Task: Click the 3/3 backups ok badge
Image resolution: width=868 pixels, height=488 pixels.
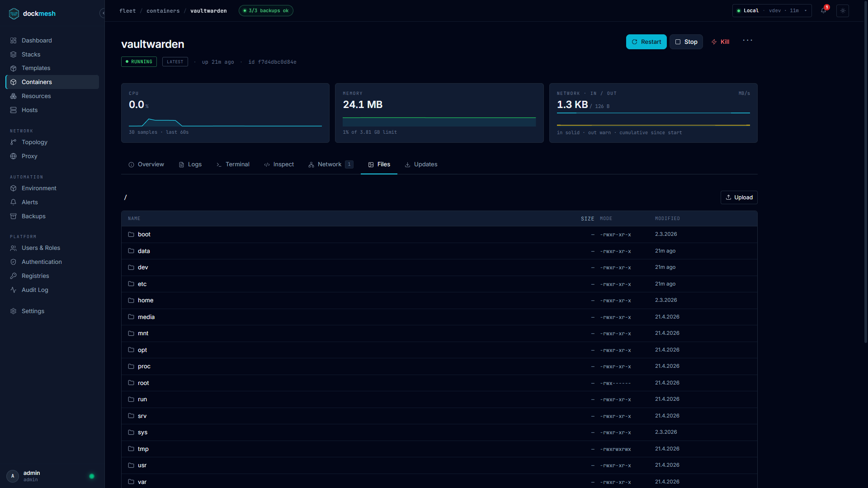Action: (266, 11)
